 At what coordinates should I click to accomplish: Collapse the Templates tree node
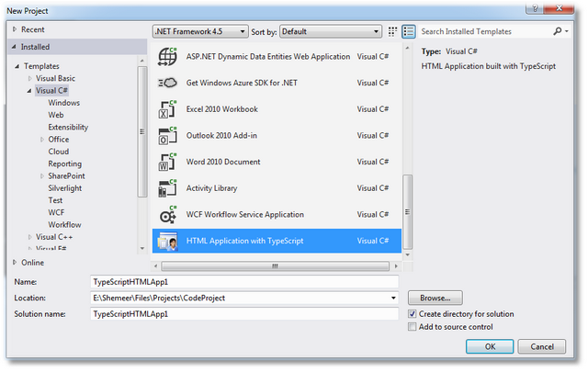tap(17, 66)
